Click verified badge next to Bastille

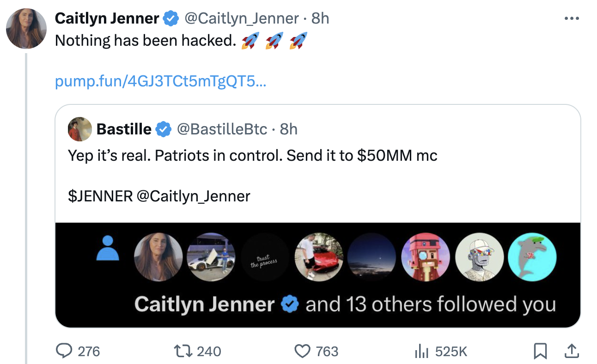[x=164, y=129]
